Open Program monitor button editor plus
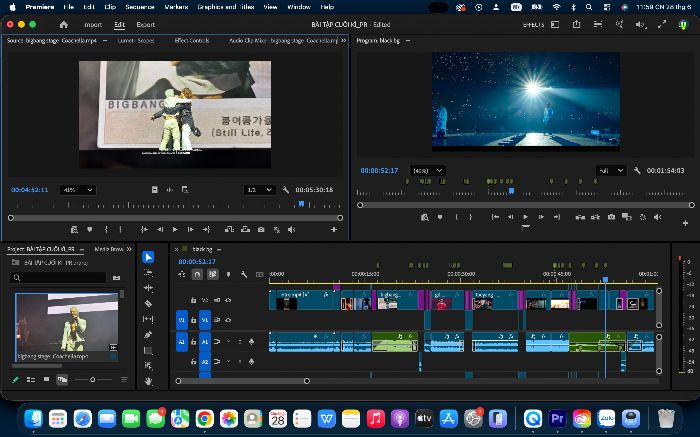The width and height of the screenshot is (700, 437). (685, 223)
